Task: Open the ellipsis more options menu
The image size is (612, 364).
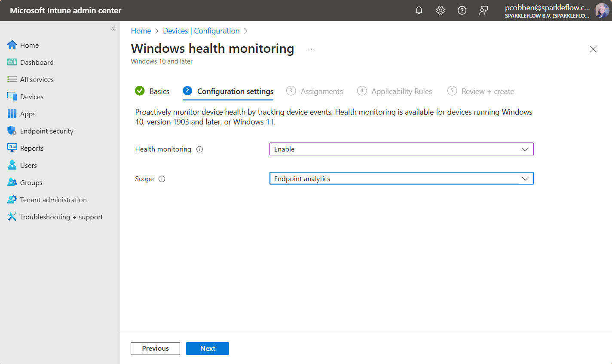Action: click(x=311, y=49)
